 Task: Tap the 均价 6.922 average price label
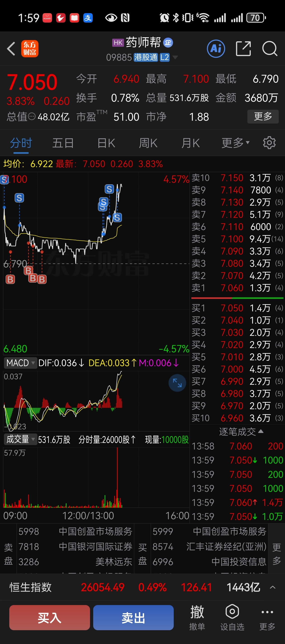28,164
